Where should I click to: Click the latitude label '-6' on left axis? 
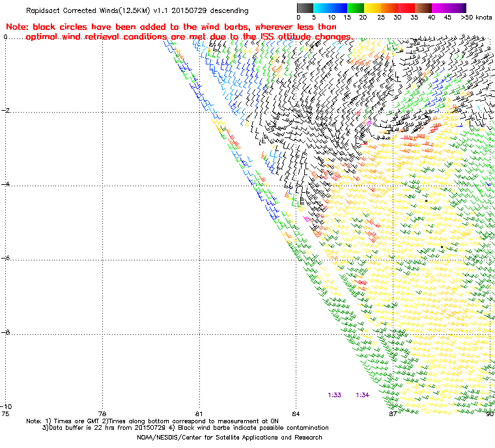(x=5, y=258)
